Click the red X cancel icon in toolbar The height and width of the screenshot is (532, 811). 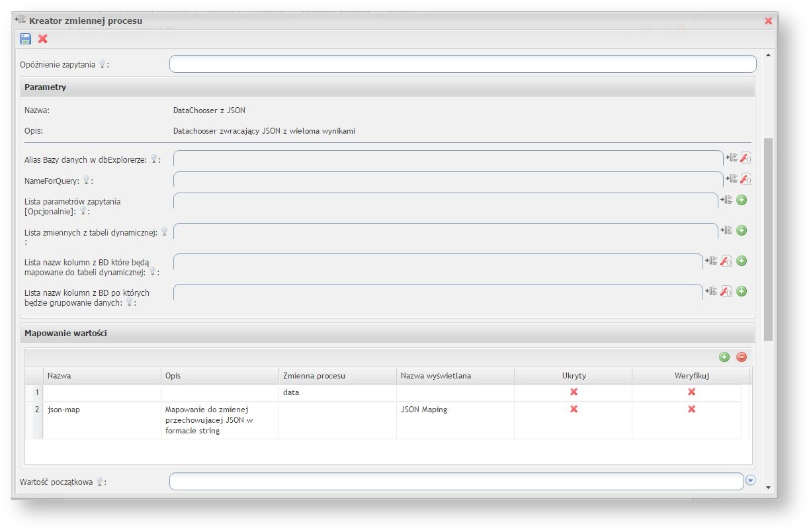43,39
